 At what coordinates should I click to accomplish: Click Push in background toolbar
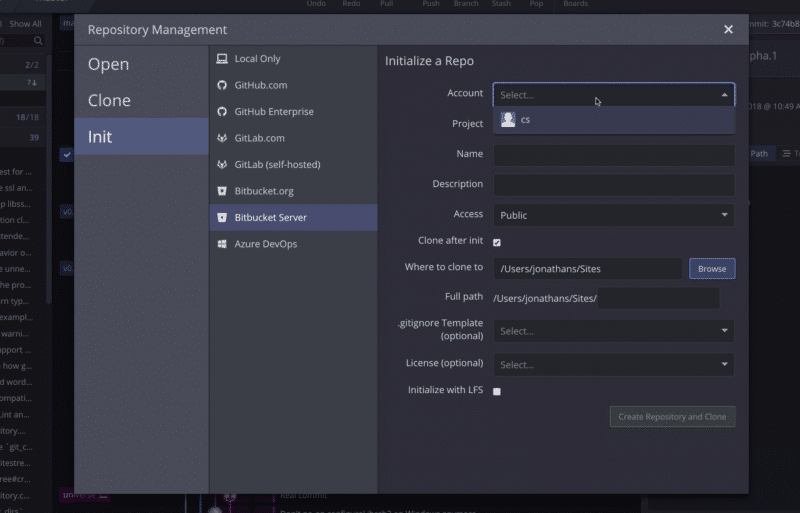(431, 4)
